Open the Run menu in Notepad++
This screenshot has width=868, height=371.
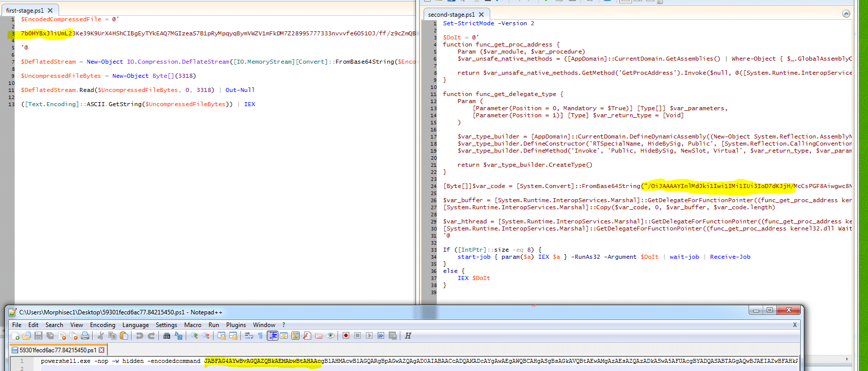tap(214, 325)
